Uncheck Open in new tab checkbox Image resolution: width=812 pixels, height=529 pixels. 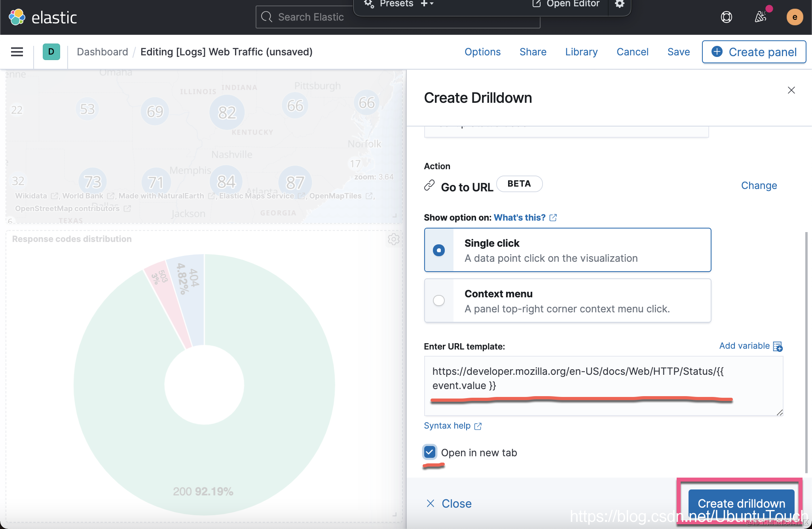click(429, 452)
